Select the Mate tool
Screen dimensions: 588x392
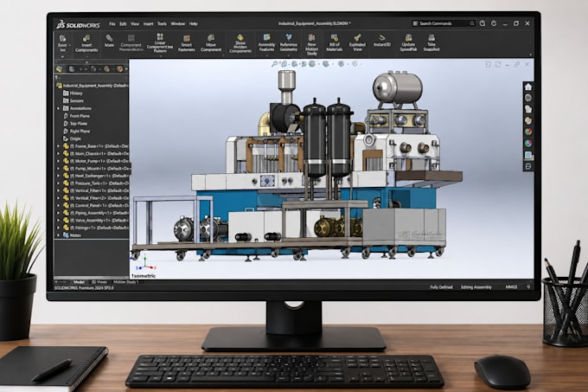(x=109, y=41)
